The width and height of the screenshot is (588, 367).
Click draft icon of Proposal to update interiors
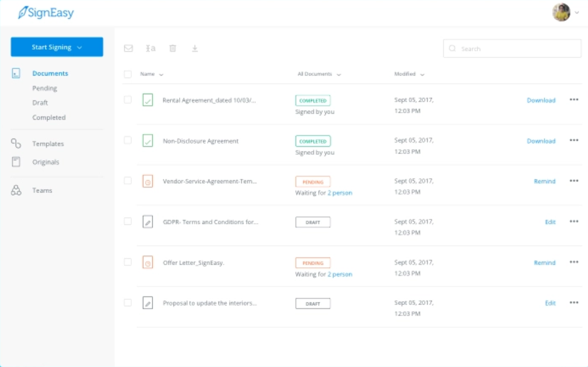[x=148, y=303]
